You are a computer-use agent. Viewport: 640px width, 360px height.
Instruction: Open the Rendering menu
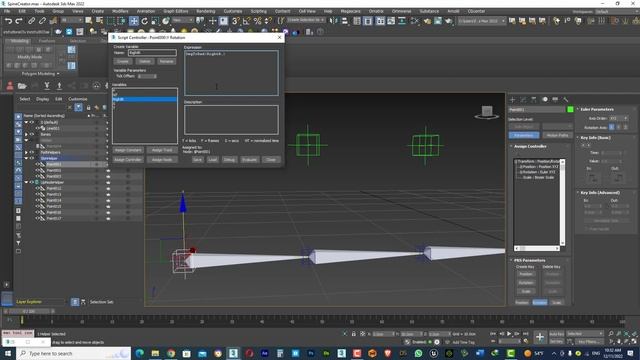[x=205, y=11]
